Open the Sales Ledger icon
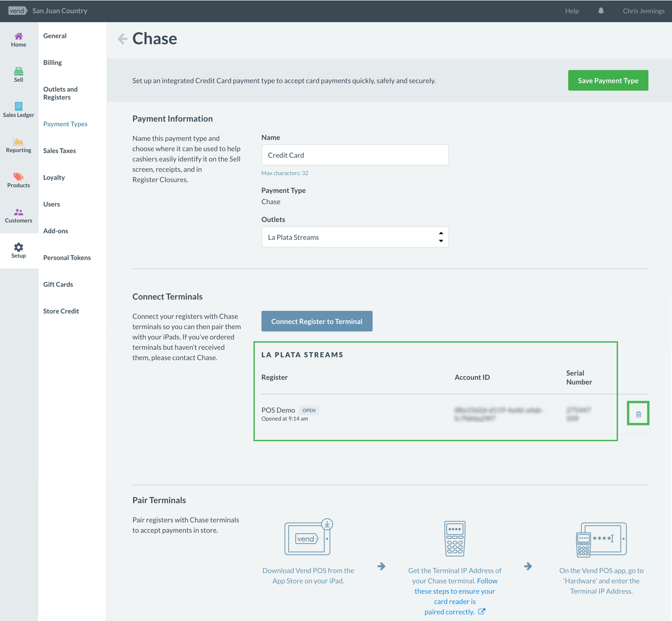 (x=19, y=107)
